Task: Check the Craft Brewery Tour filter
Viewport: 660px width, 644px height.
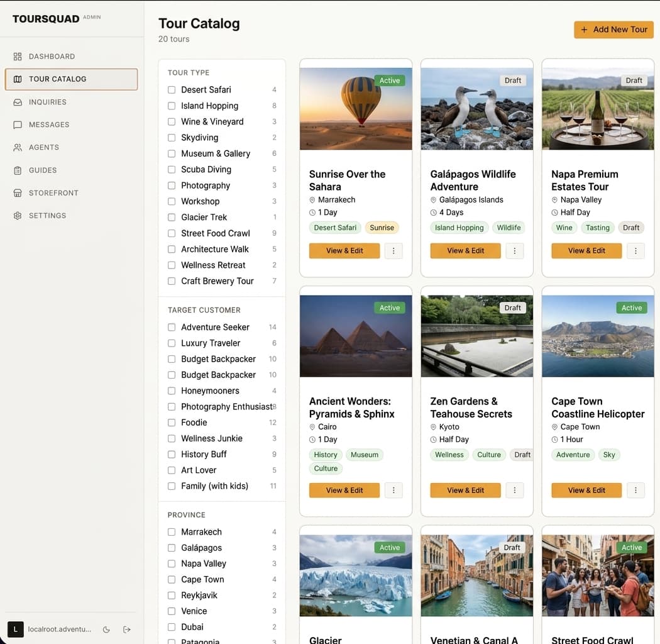Action: pos(172,281)
